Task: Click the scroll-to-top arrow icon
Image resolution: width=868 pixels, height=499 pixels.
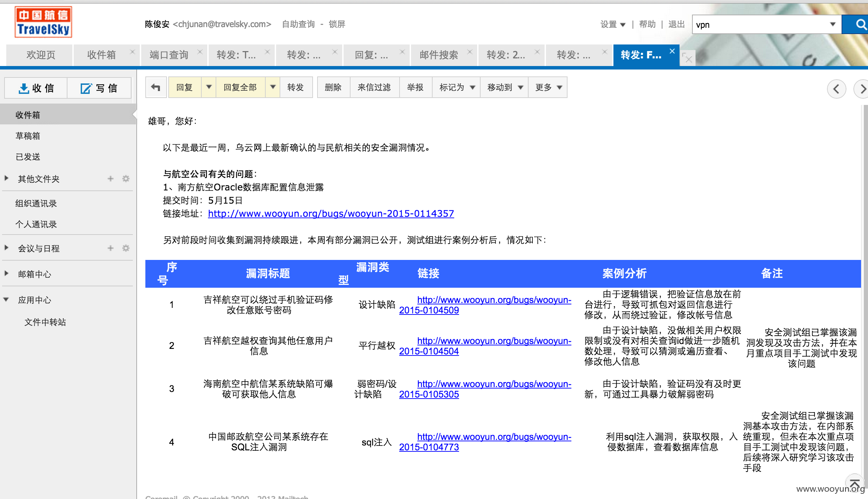Action: [854, 483]
